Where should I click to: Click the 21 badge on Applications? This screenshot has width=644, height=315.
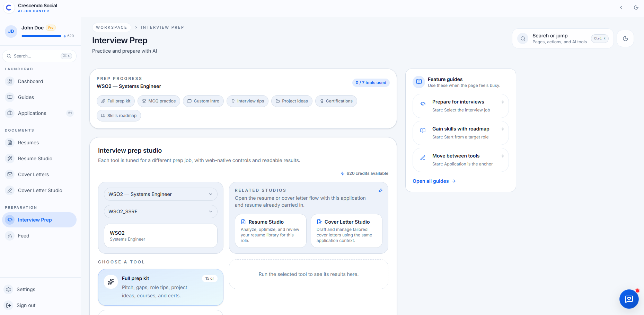tap(70, 113)
